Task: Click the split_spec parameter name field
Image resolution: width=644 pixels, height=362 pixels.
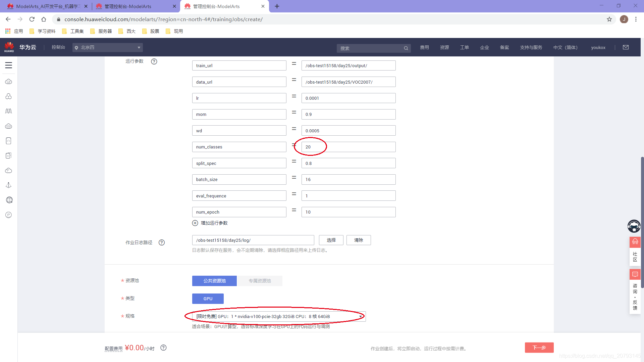Action: [239, 163]
